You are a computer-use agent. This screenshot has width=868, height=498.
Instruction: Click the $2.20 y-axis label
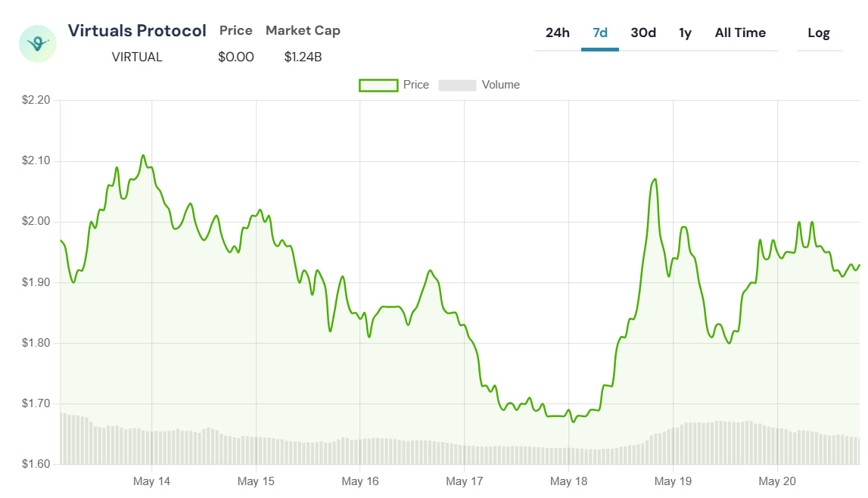point(34,100)
